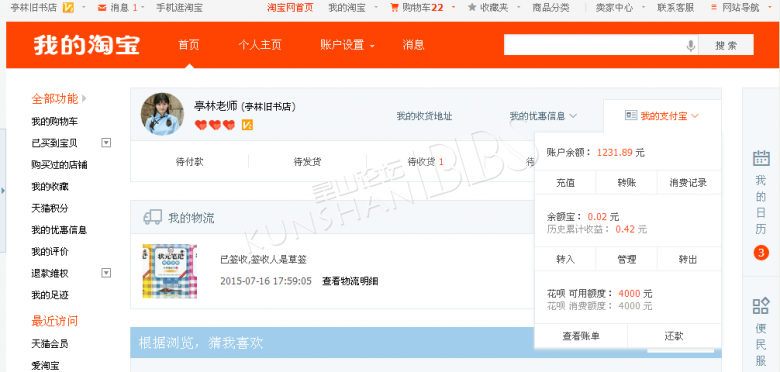Open the 账户设置 dropdown menu
780x372 pixels.
pyautogui.click(x=347, y=45)
